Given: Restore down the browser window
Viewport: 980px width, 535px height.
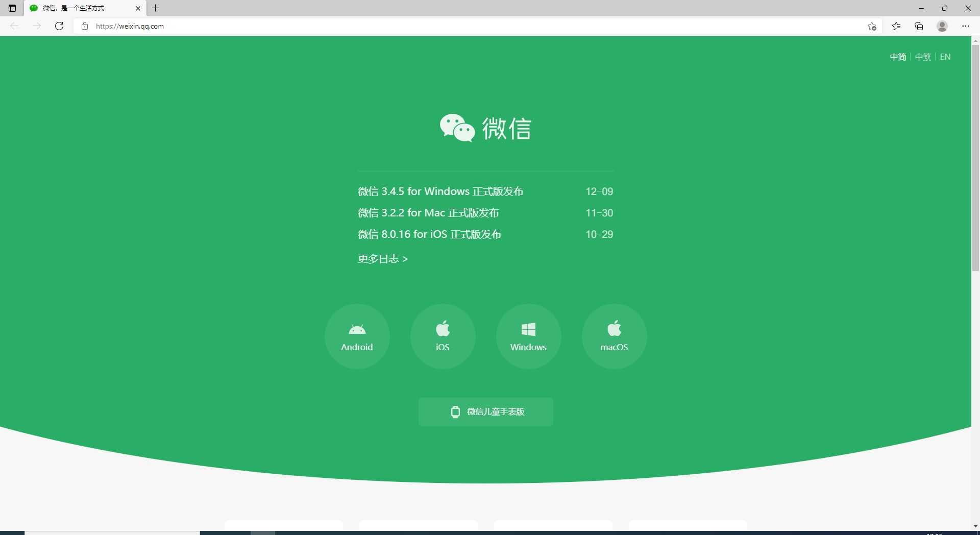Looking at the screenshot, I should (945, 8).
